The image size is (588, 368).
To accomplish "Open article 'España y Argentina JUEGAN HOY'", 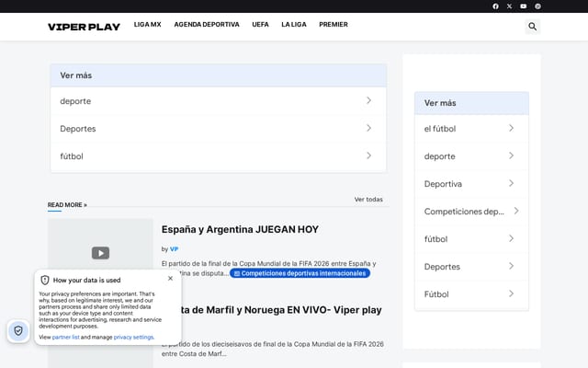I will click(x=240, y=229).
